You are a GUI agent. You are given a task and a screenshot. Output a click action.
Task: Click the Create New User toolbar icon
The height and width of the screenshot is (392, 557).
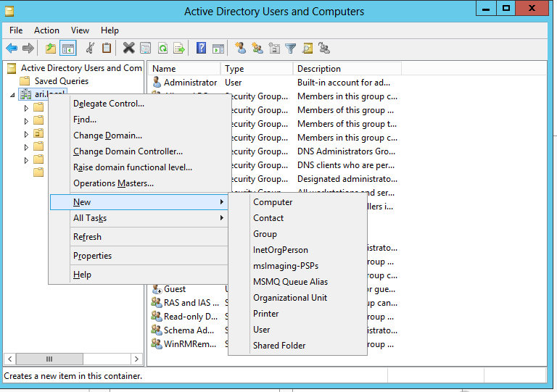(x=241, y=48)
